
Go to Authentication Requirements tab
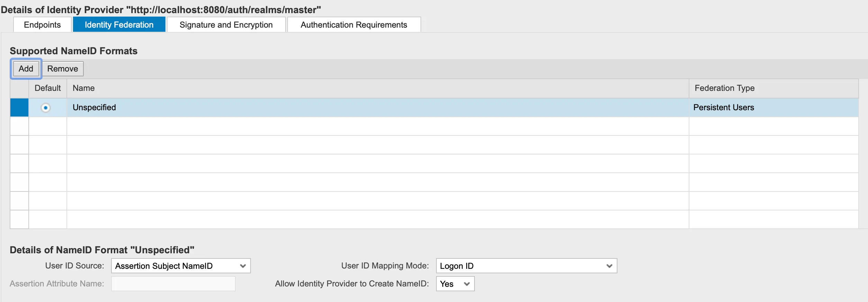point(354,25)
